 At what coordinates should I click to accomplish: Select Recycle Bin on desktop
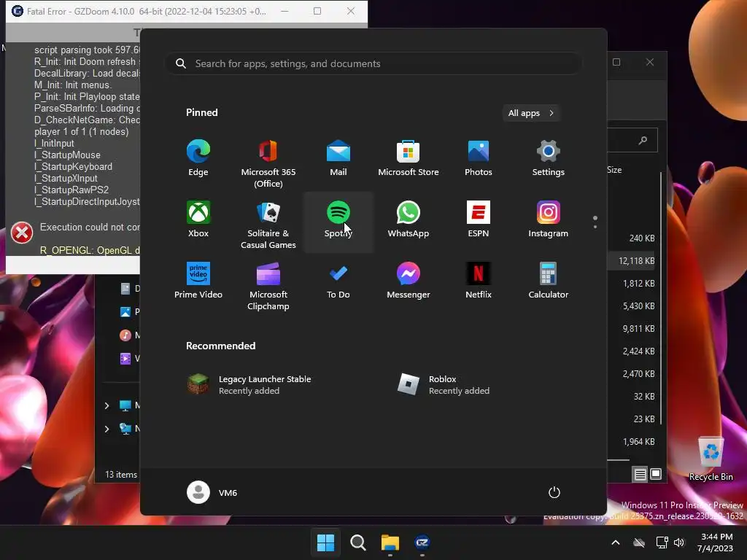point(711,459)
